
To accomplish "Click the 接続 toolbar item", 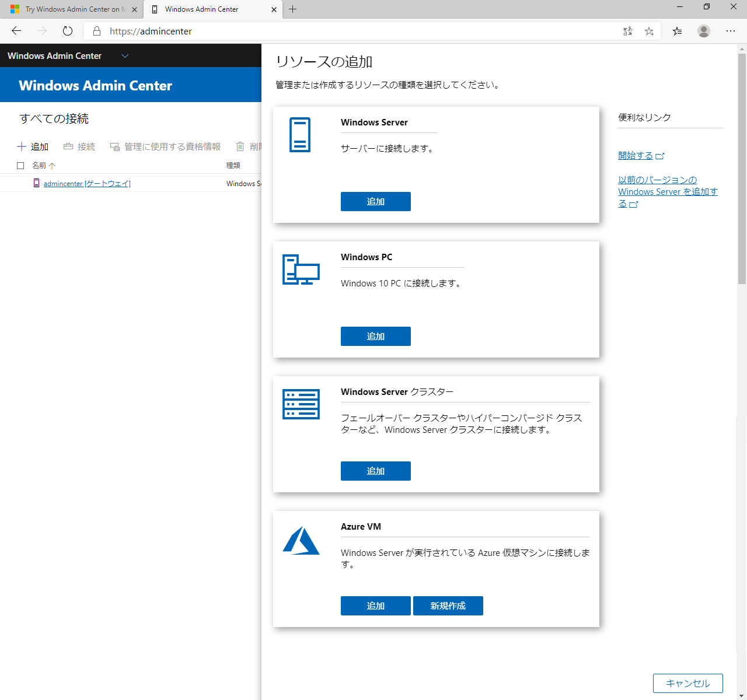I will [x=79, y=146].
